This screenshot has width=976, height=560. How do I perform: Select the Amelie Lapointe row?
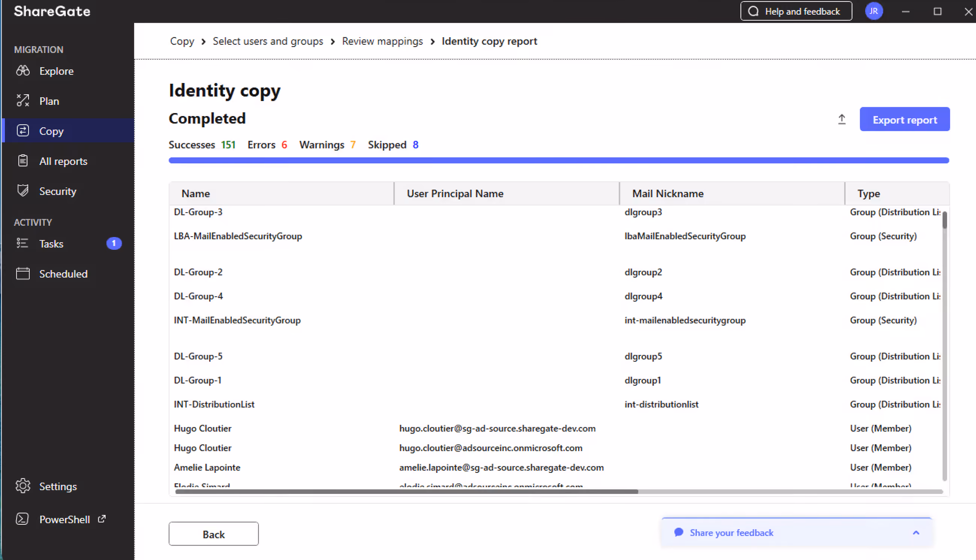tap(556, 467)
